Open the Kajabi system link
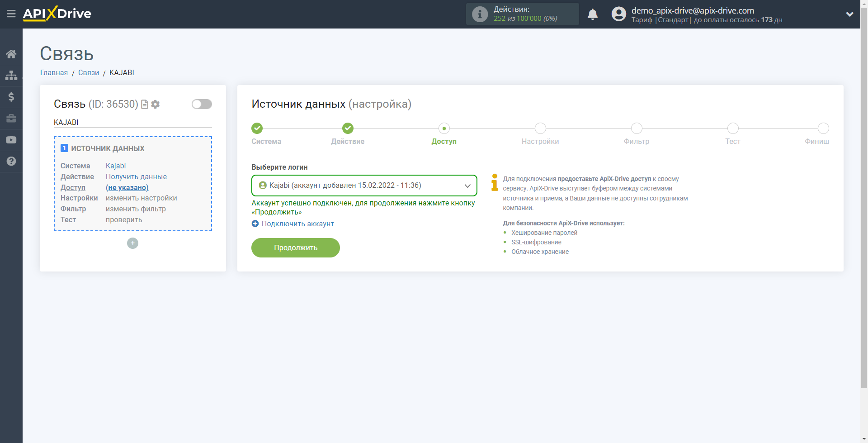Viewport: 868px width, 443px height. pos(116,166)
